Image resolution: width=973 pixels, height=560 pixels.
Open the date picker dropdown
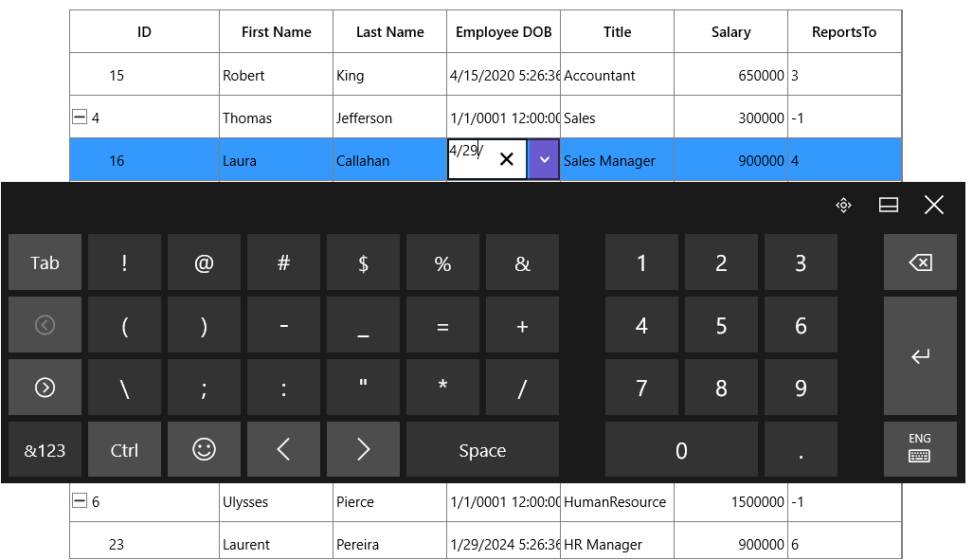pyautogui.click(x=544, y=159)
